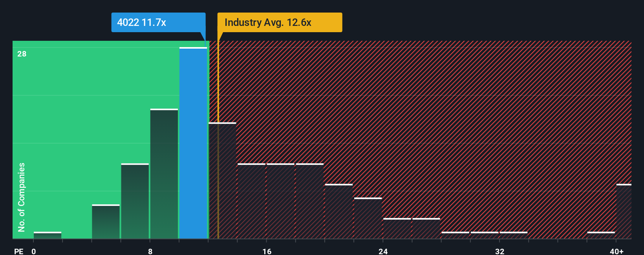Image resolution: width=644 pixels, height=255 pixels.
Task: Click the yellow Industry Avg. 12.6x label
Action: pyautogui.click(x=280, y=22)
